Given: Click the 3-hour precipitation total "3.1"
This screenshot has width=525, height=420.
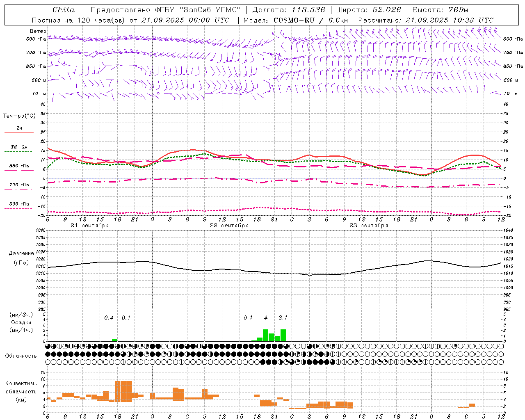Looking at the screenshot, I should (283, 318).
